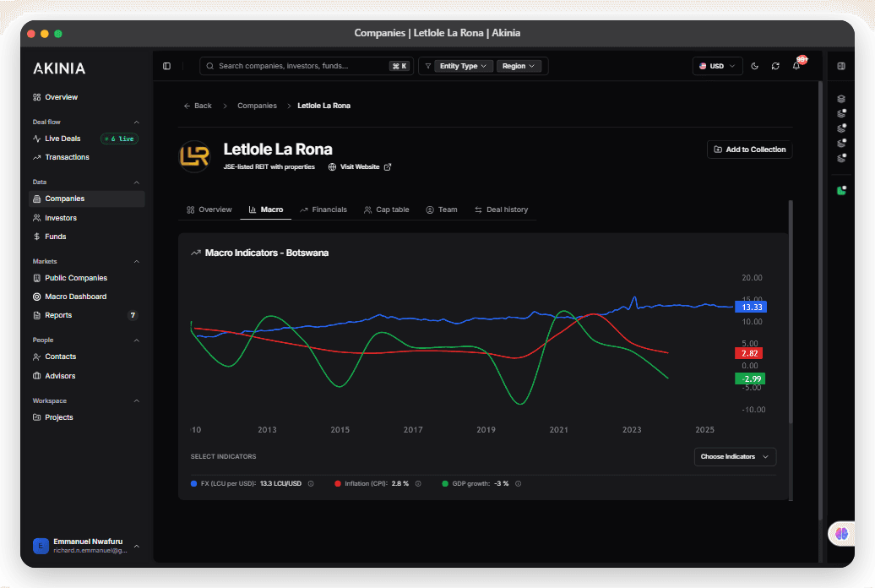Click the red Inflation indicator dot
This screenshot has height=588, width=875.
[338, 483]
